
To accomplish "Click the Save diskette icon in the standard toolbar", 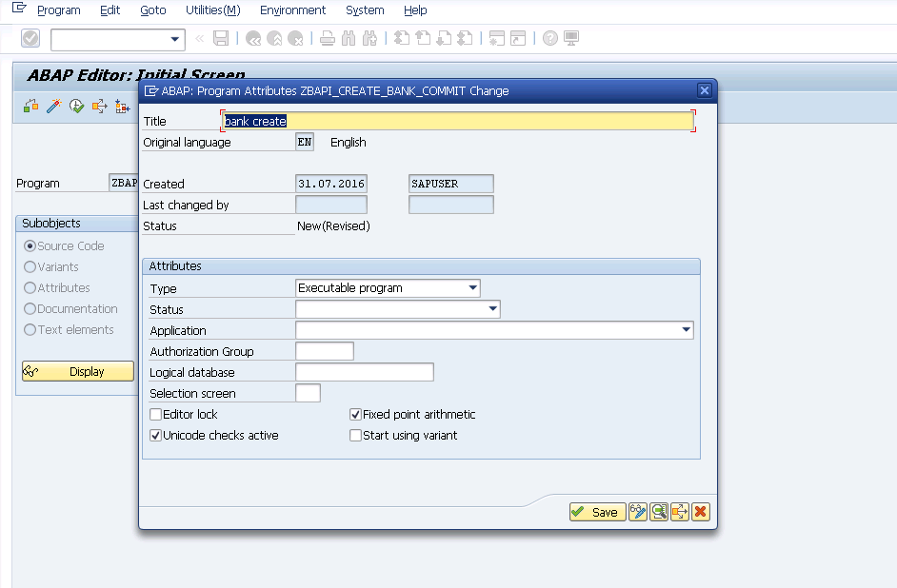I will tap(220, 38).
